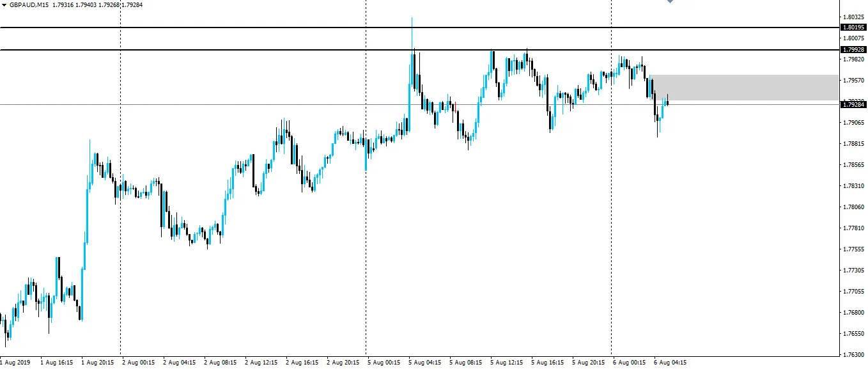This screenshot has height=369, width=868.
Task: Click the 6 Aug 00:15 time label
Action: pos(629,362)
